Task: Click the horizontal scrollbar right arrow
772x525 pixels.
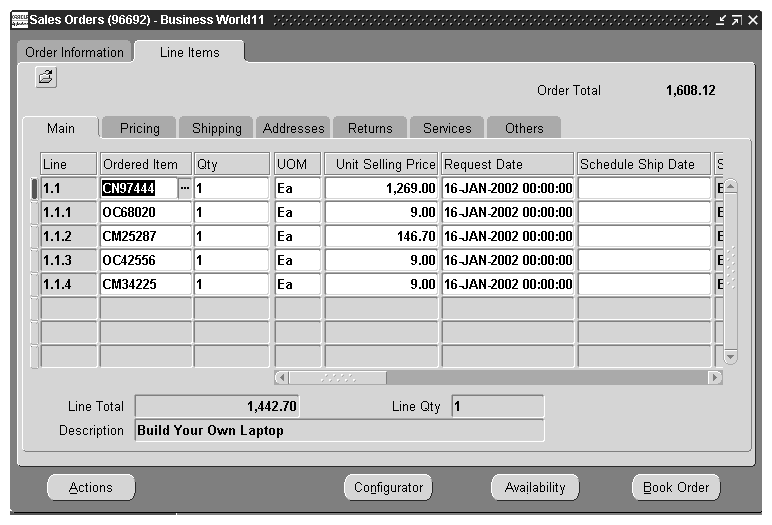Action: click(715, 378)
